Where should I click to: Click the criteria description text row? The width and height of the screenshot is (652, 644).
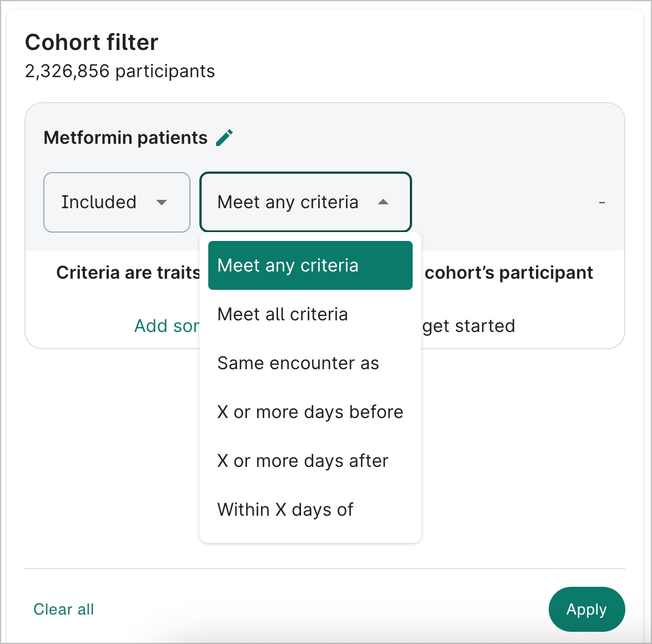pos(128,272)
